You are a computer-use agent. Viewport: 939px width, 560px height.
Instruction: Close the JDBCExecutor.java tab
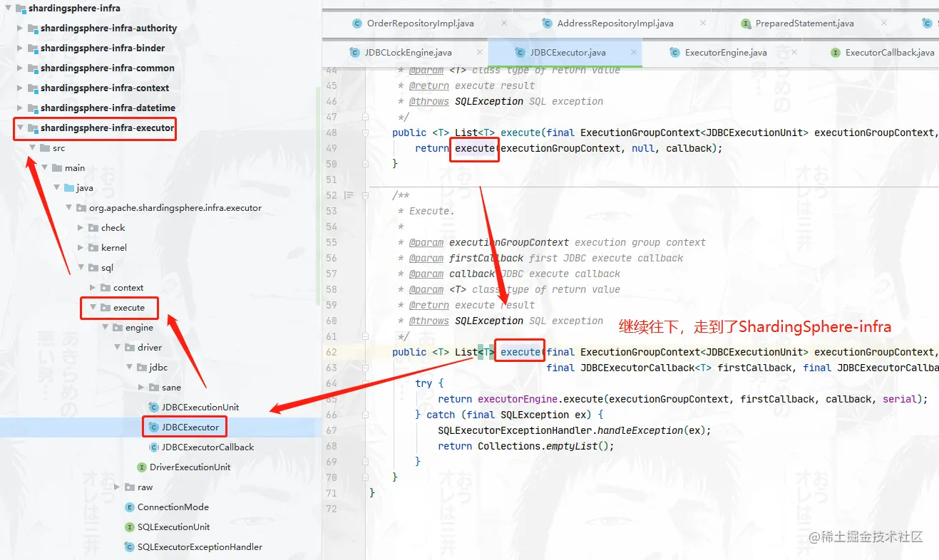632,53
